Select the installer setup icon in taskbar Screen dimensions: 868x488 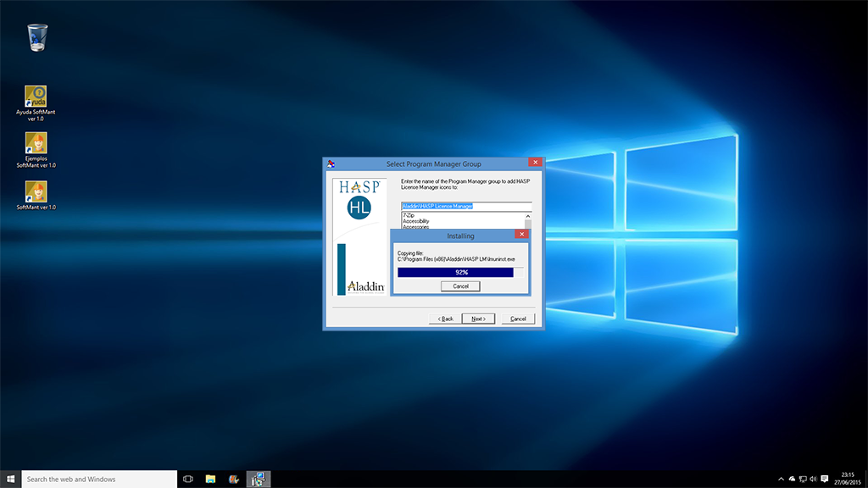point(258,479)
